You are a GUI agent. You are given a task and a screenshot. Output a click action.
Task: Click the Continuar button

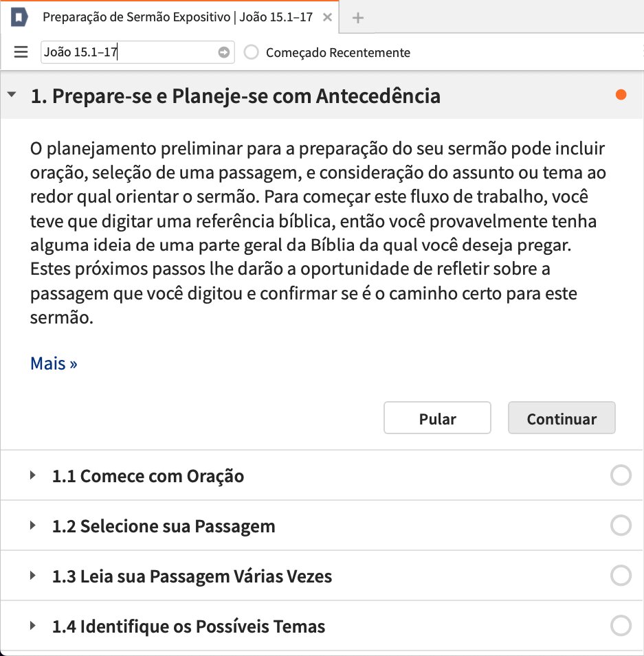pyautogui.click(x=562, y=418)
